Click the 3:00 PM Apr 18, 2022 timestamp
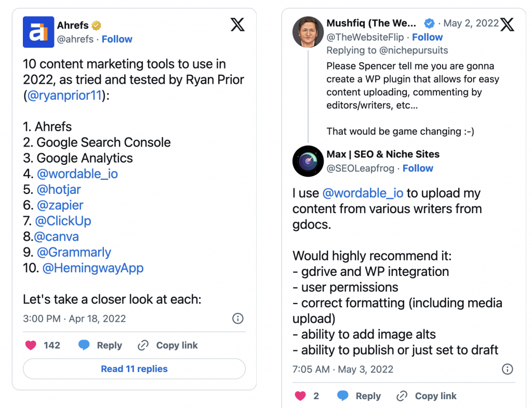This screenshot has height=408, width=532. [x=74, y=319]
